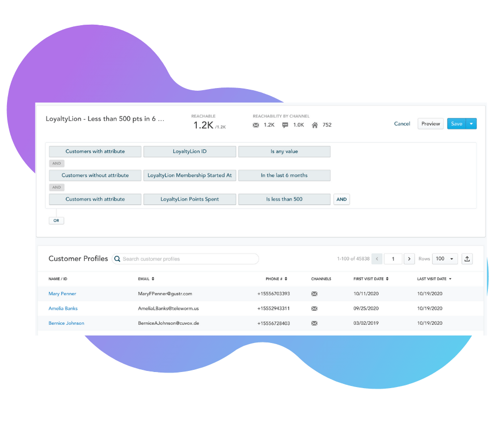This screenshot has width=504, height=423.
Task: Focus the Search customer profiles field
Action: click(x=185, y=259)
